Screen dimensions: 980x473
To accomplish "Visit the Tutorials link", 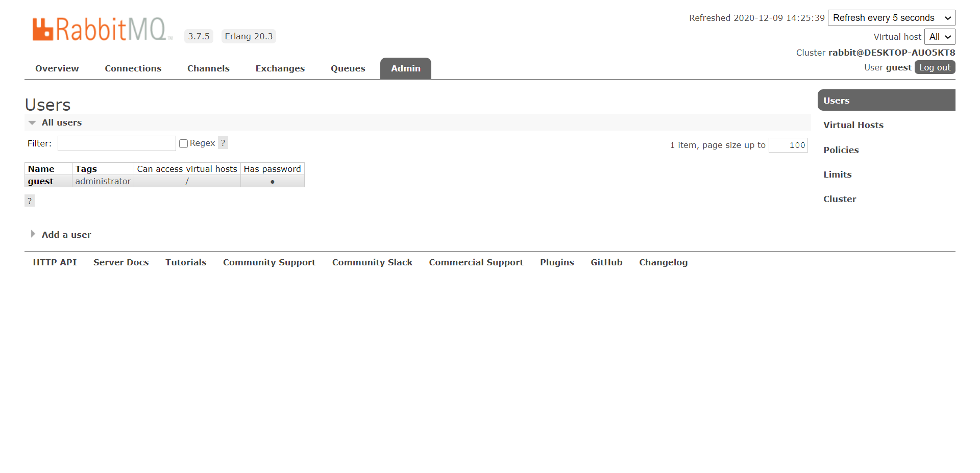I will [186, 262].
